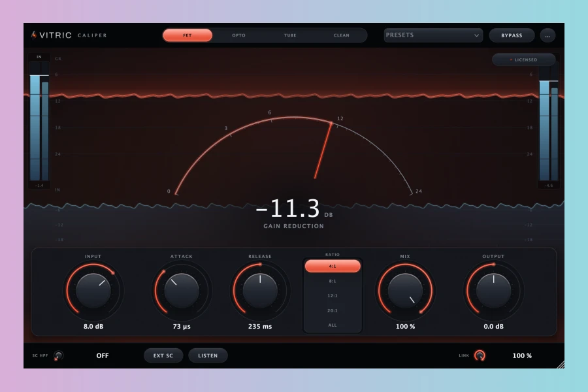This screenshot has width=588, height=392.
Task: Click the output level meter on the right
Action: click(549, 122)
